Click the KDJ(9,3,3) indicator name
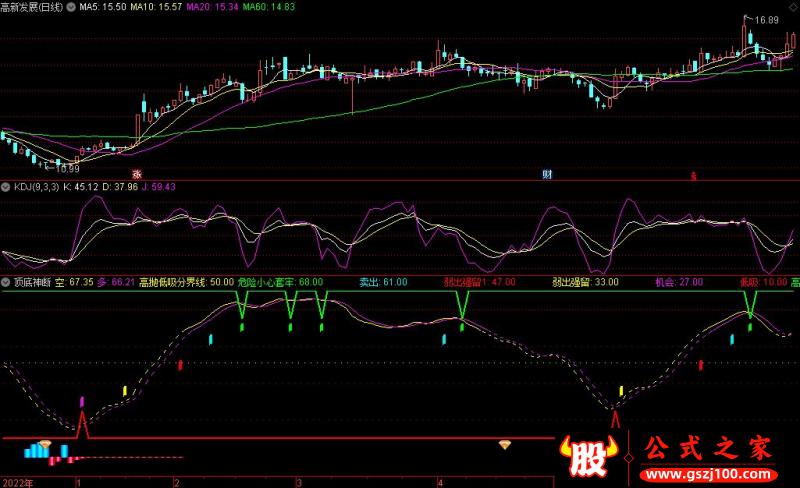Screen dimensions: 800x488 pyautogui.click(x=36, y=187)
